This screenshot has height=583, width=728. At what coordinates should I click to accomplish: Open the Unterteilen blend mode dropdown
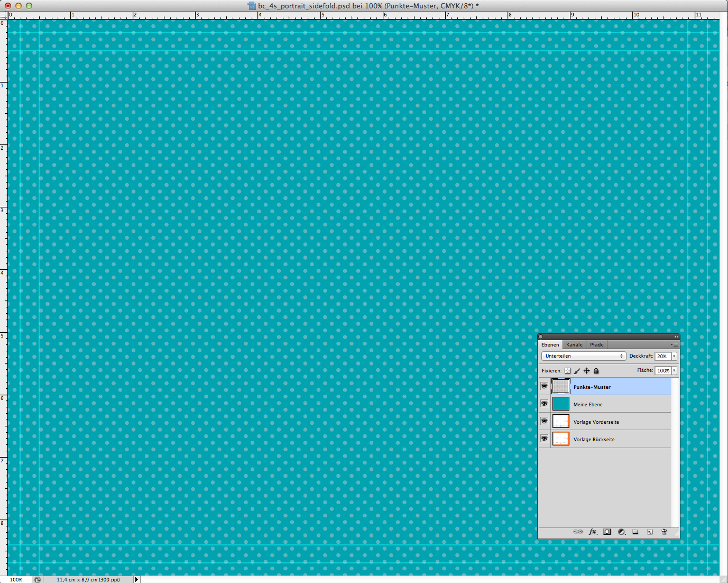(583, 356)
